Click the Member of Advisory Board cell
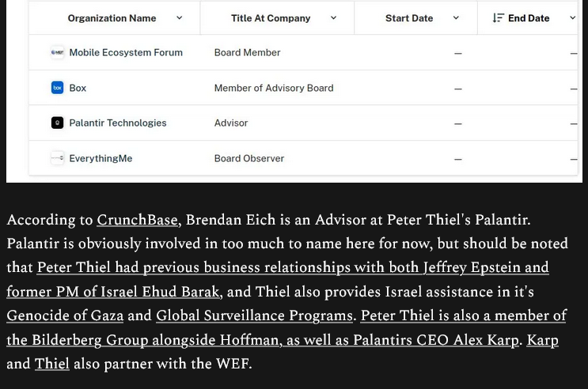 (x=274, y=88)
